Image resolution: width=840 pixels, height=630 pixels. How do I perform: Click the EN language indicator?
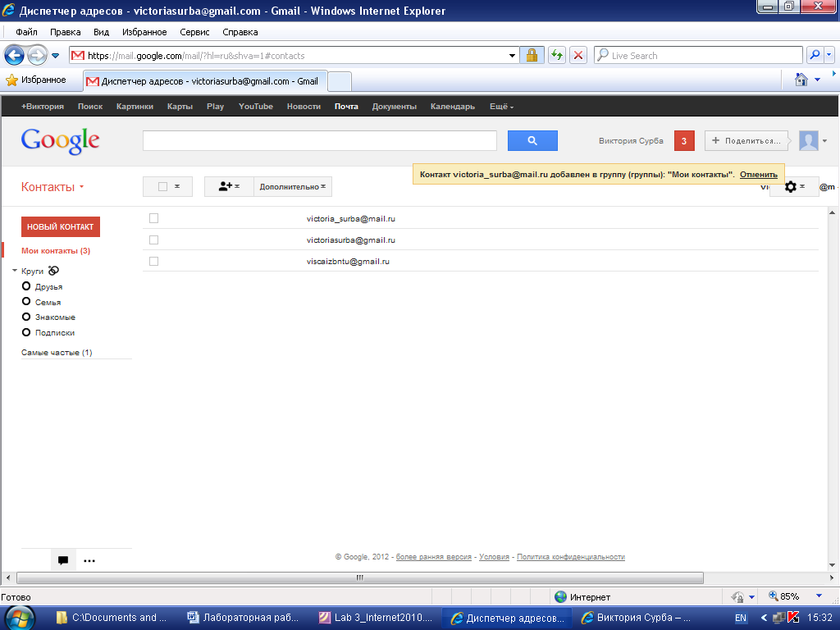(741, 618)
